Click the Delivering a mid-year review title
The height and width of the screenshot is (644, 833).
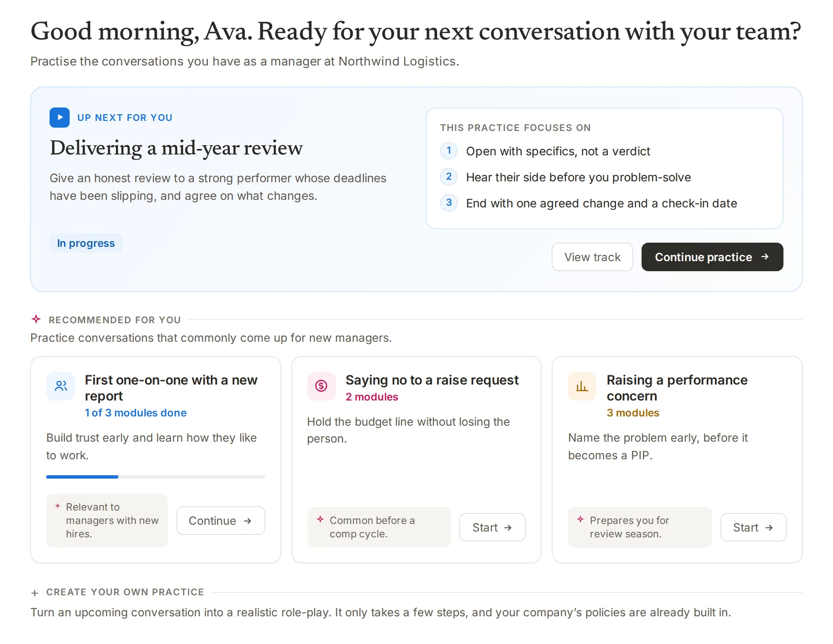coord(176,148)
